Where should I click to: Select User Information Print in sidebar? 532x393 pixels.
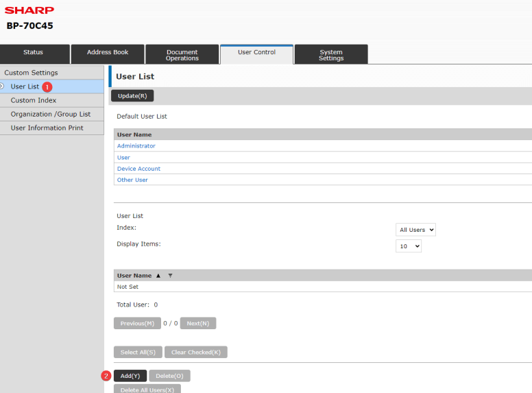click(47, 128)
